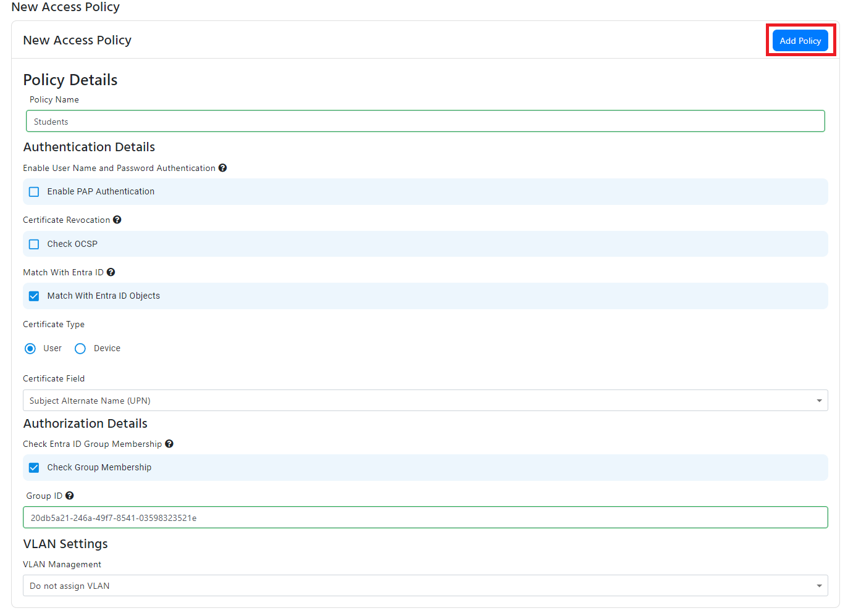Screen dimensions: 861x616
Task: Expand the VLAN Management dropdown
Action: click(x=425, y=586)
